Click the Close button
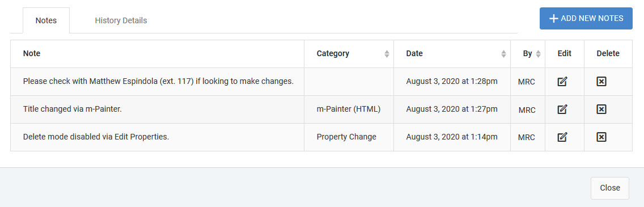This screenshot has width=644, height=207. [x=610, y=188]
